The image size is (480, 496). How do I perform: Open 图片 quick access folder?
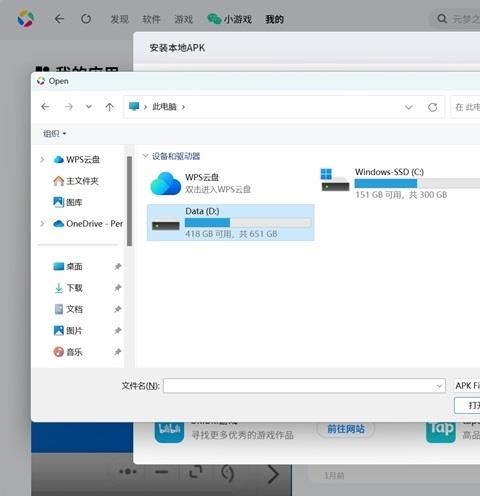tap(68, 331)
